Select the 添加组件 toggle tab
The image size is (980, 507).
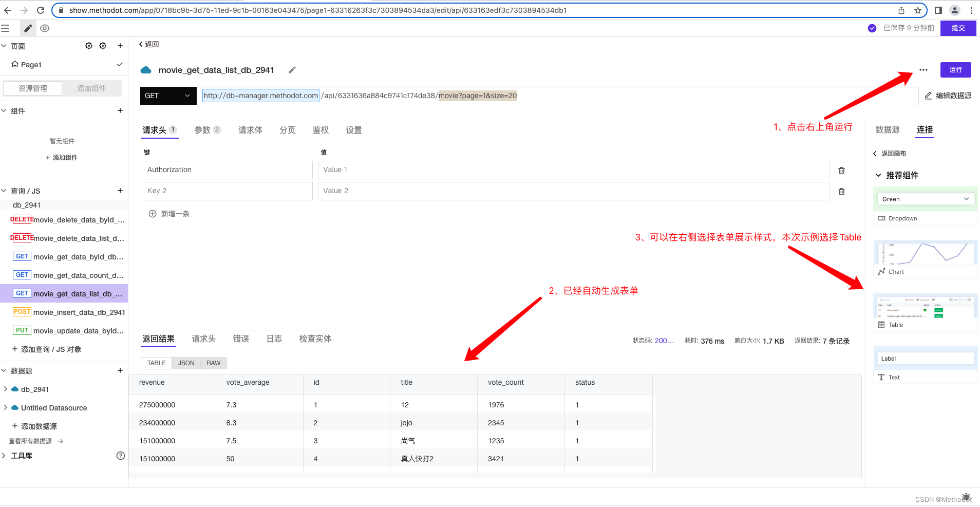pos(91,88)
